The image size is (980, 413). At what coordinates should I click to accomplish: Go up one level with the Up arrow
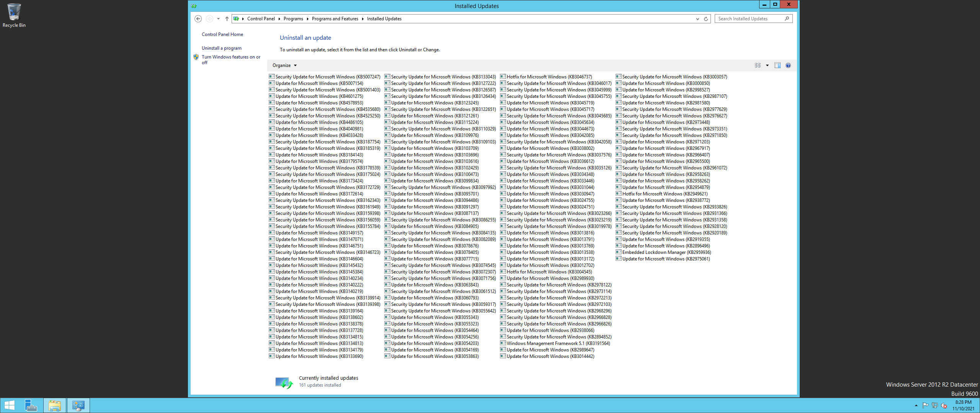pos(227,19)
